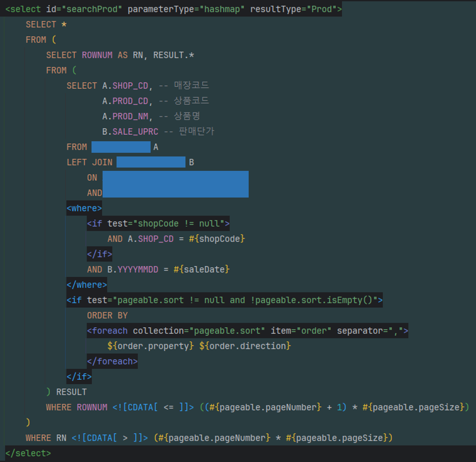Click the comment 판매단가
476x462 pixels.
197,131
